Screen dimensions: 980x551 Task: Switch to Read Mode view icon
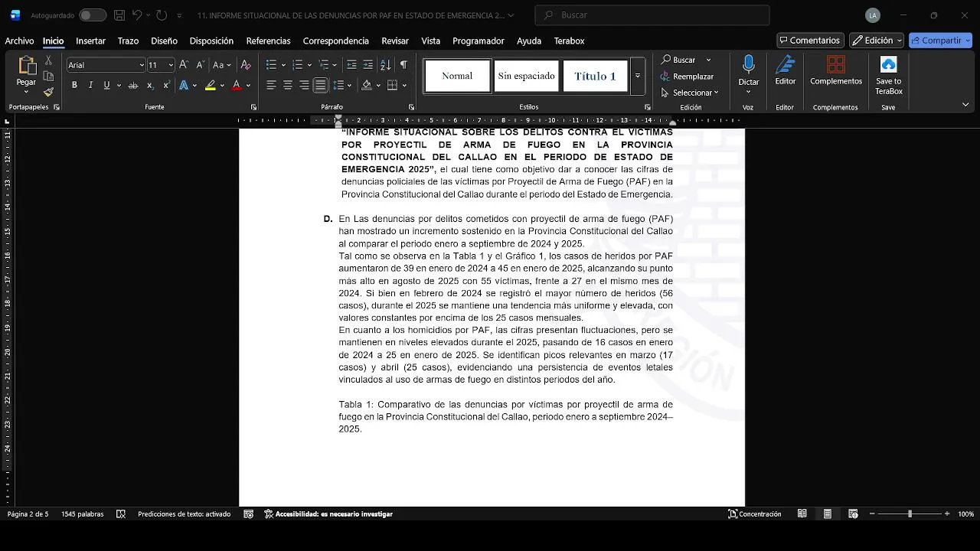click(802, 514)
